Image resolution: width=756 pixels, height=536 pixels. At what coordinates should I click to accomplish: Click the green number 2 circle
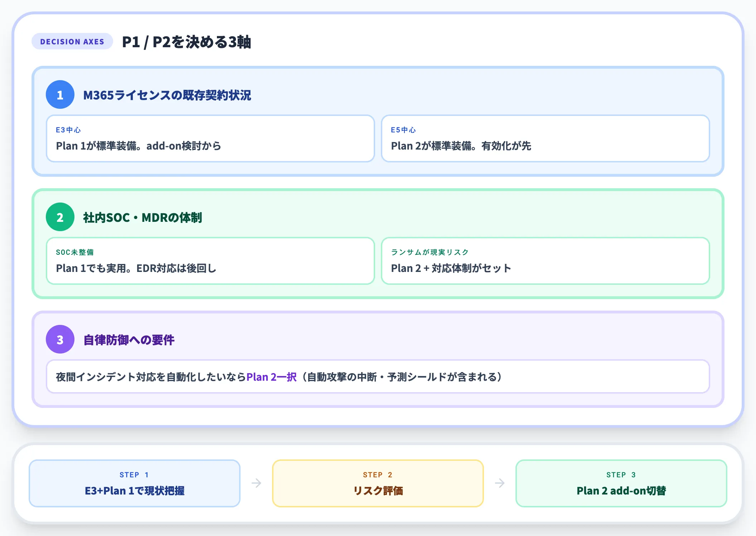point(60,217)
